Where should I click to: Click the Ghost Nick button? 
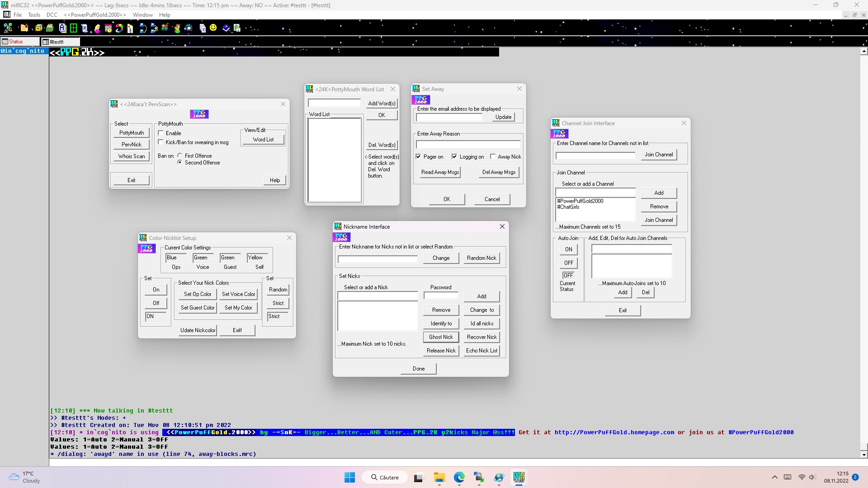coord(441,337)
